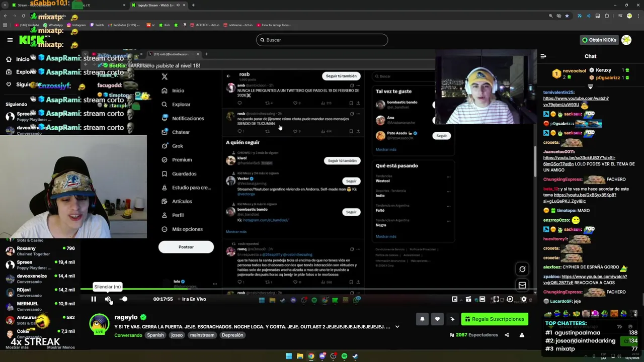The height and width of the screenshot is (362, 644).
Task: Open the Windows Start button
Action: coord(289,356)
